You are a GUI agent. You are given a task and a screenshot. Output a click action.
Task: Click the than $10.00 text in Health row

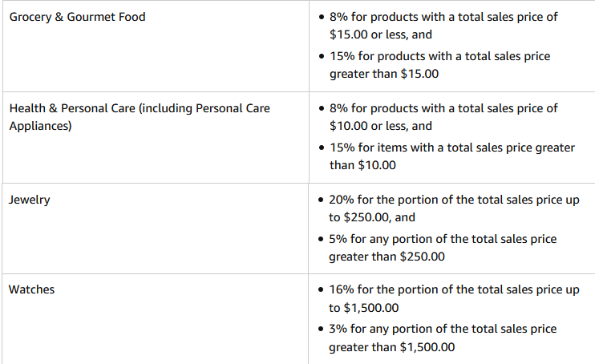362,165
